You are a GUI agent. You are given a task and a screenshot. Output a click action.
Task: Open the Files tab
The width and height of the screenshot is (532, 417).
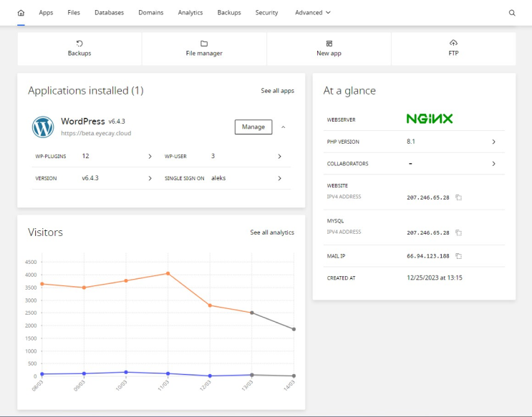coord(74,13)
